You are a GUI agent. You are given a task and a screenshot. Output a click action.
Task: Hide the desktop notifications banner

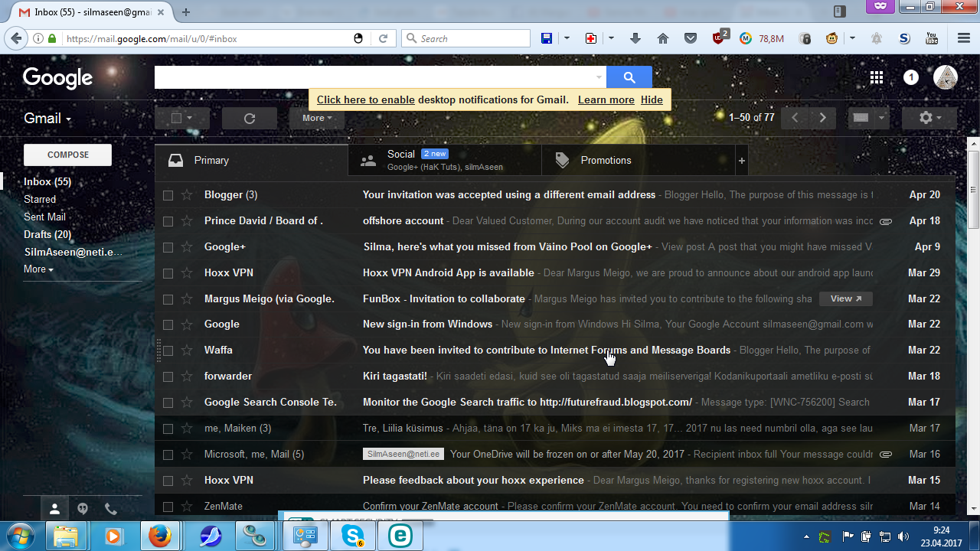[x=652, y=99]
